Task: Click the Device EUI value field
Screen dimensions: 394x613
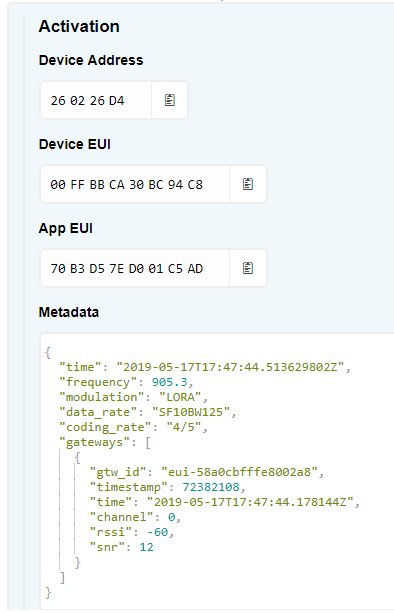Action: coord(135,184)
